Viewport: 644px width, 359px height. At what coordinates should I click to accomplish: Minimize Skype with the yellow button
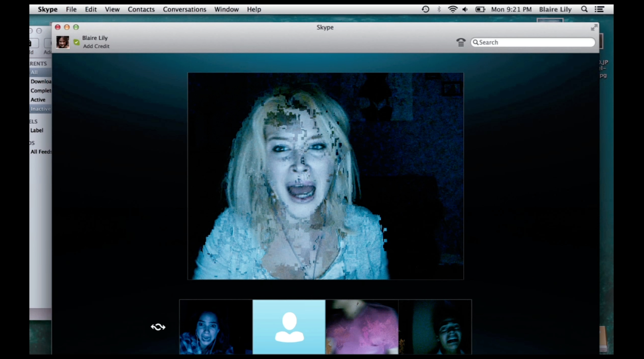click(67, 27)
